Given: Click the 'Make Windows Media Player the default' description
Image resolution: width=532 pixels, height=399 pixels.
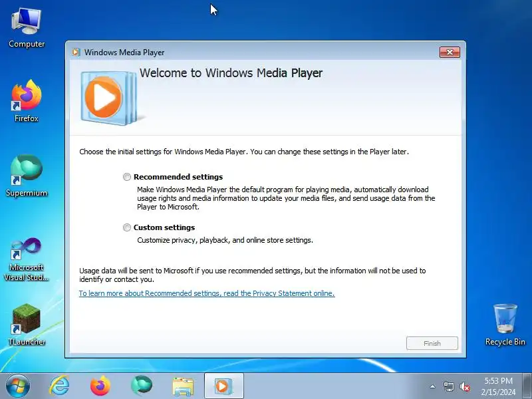Looking at the screenshot, I should [x=286, y=198].
